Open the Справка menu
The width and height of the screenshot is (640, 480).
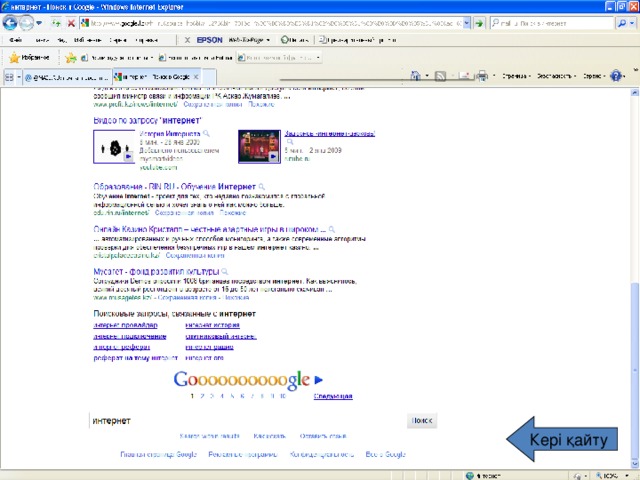[146, 40]
